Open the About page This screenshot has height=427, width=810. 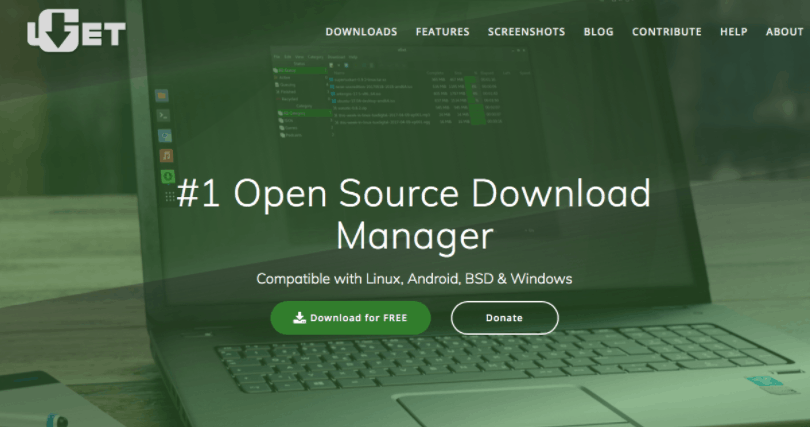[784, 32]
